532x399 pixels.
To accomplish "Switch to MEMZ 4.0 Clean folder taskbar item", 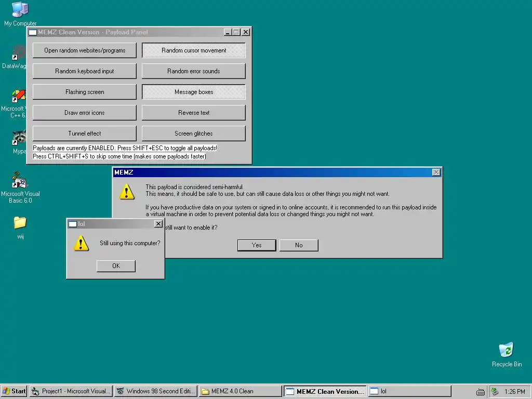I will (x=240, y=391).
